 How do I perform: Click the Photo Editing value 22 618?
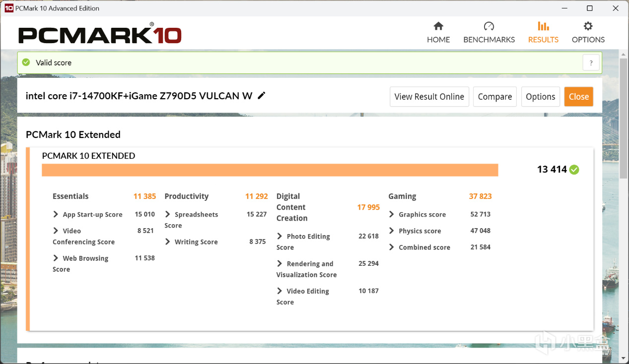point(369,236)
